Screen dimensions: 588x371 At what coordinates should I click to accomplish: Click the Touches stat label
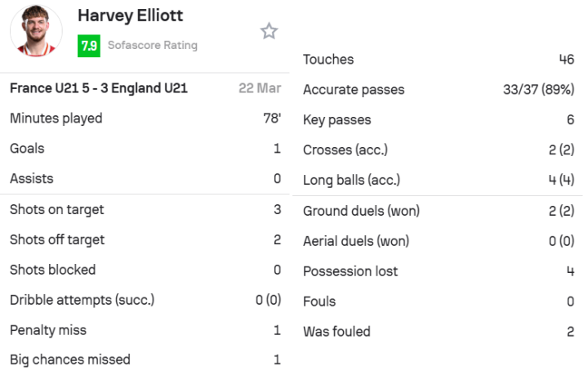tap(328, 60)
